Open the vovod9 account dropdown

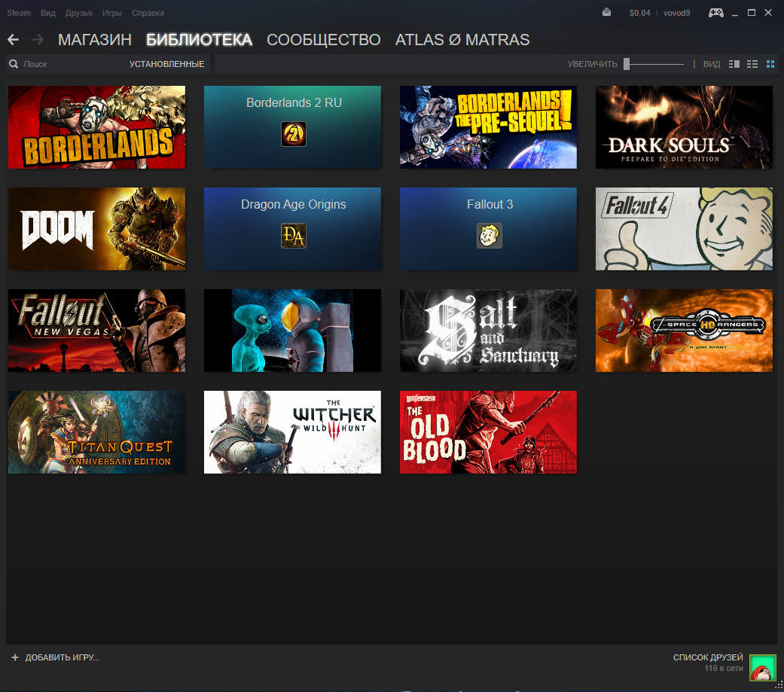(676, 13)
